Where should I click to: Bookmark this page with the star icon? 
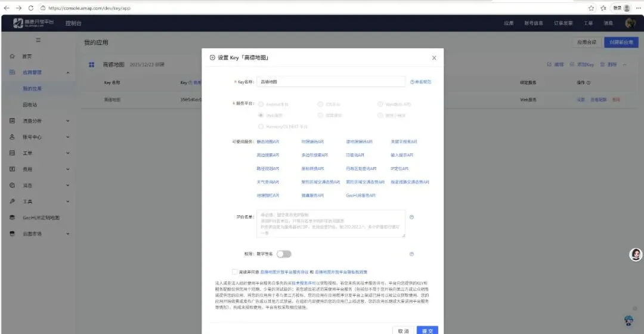pos(591,8)
